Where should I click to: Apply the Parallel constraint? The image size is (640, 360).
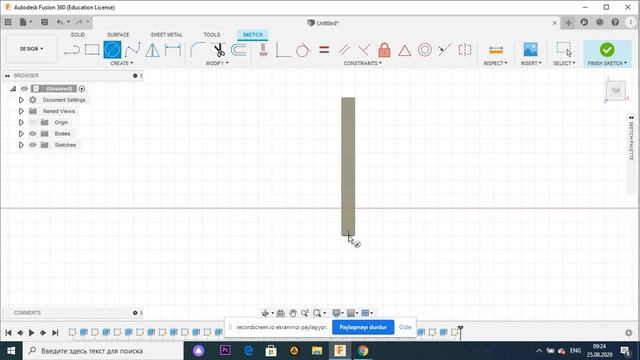[x=344, y=50]
